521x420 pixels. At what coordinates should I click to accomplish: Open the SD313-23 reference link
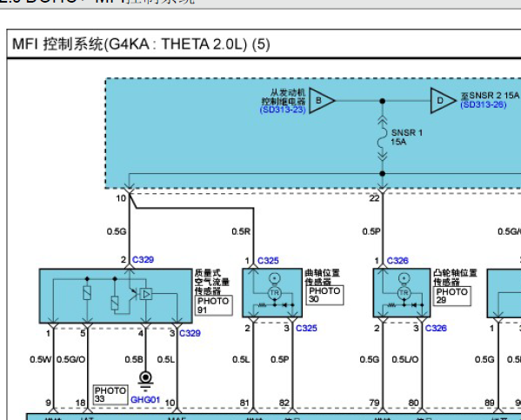click(x=283, y=110)
